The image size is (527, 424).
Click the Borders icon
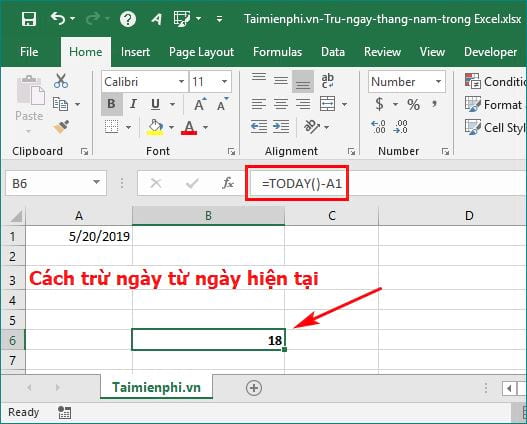tap(112, 127)
